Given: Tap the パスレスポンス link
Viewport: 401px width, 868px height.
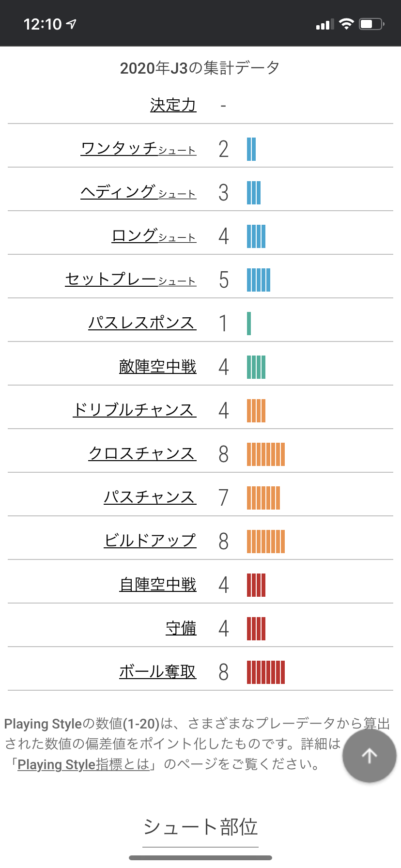Looking at the screenshot, I should click(142, 323).
